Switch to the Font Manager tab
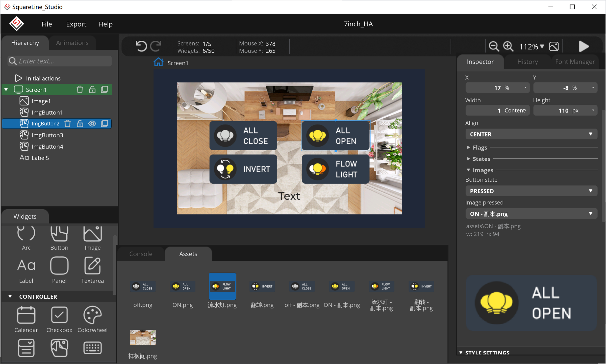This screenshot has width=606, height=364. pos(575,62)
